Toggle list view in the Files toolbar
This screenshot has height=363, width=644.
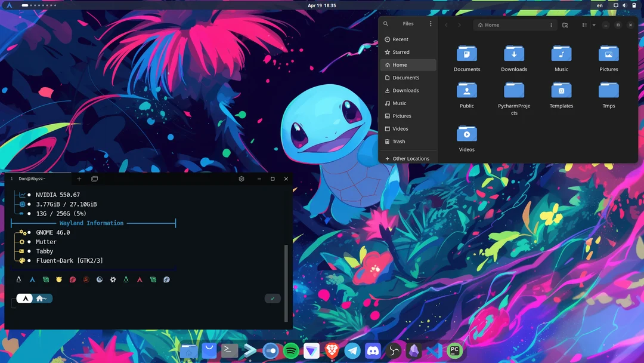(x=586, y=24)
